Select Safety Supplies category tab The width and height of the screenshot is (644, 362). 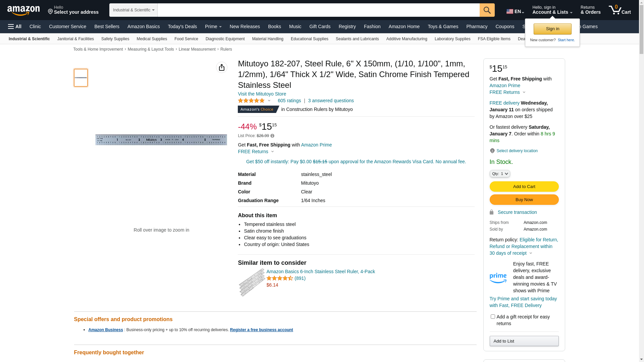coord(115,39)
